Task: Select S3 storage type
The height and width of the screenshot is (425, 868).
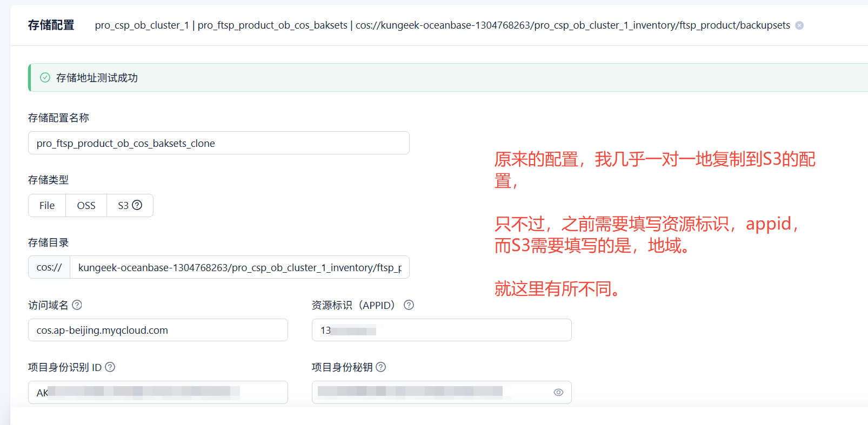Action: [x=124, y=206]
